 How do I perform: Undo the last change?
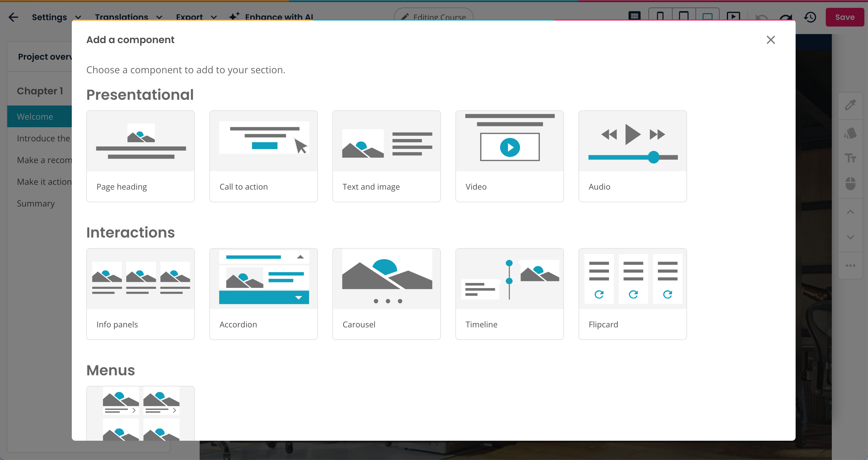point(762,17)
